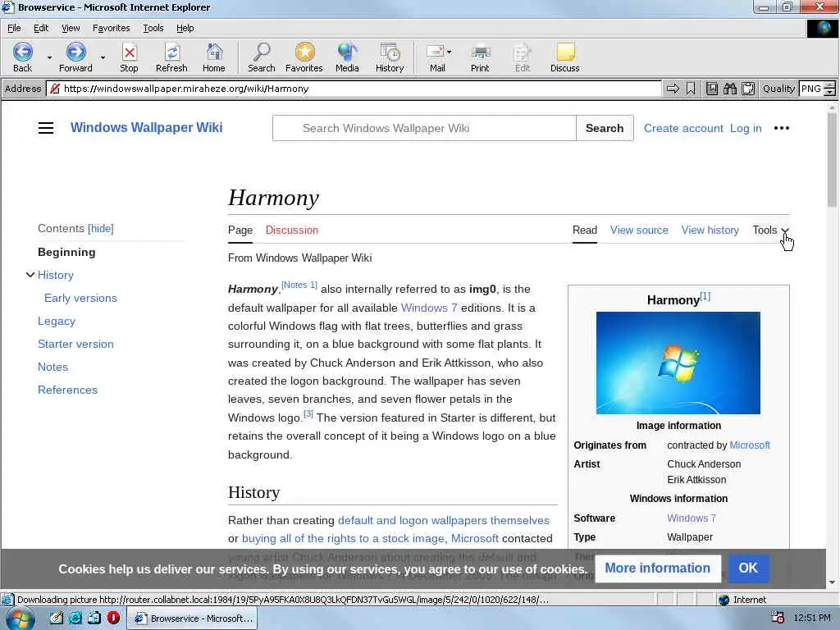This screenshot has width=840, height=630.
Task: Open the View menu
Action: [x=71, y=28]
